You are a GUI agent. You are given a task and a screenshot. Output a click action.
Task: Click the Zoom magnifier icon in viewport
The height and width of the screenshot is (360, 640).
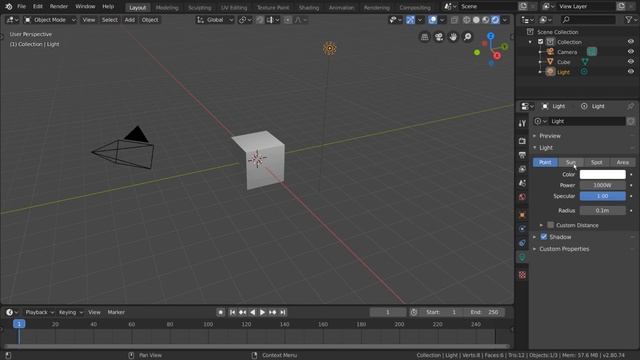click(467, 37)
